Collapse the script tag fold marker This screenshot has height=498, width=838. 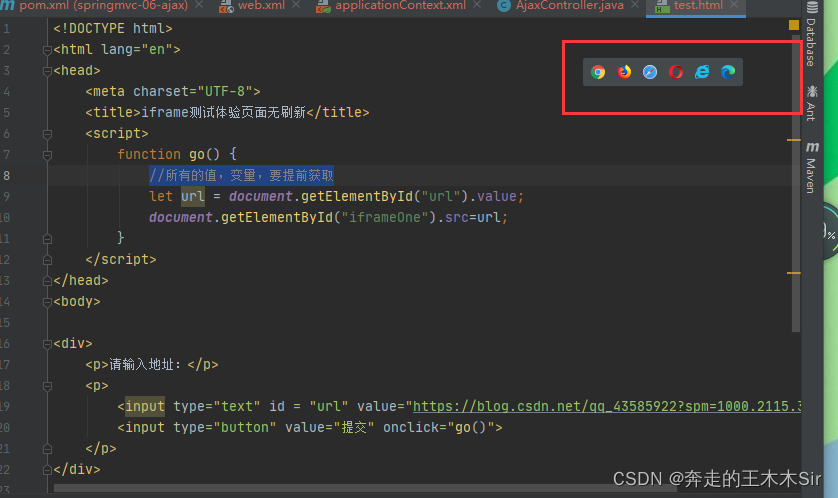pyautogui.click(x=47, y=134)
